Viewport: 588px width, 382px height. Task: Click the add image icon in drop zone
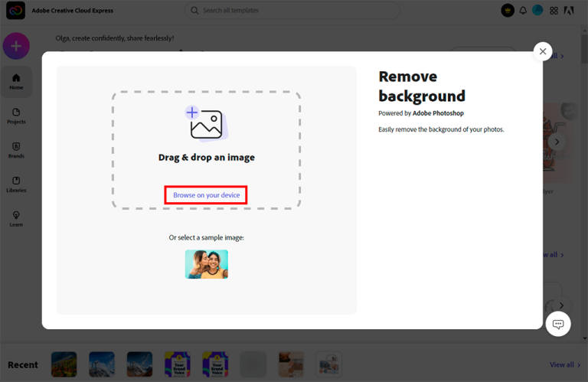(x=206, y=123)
